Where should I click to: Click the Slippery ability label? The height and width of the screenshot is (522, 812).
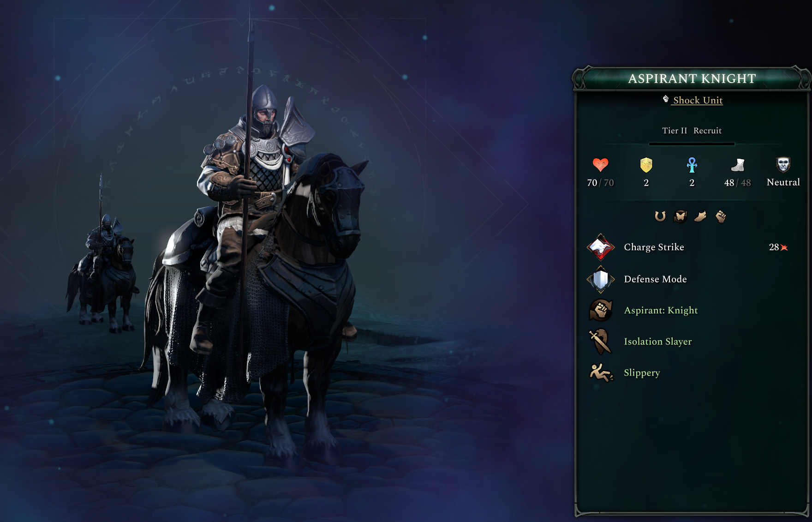point(642,372)
